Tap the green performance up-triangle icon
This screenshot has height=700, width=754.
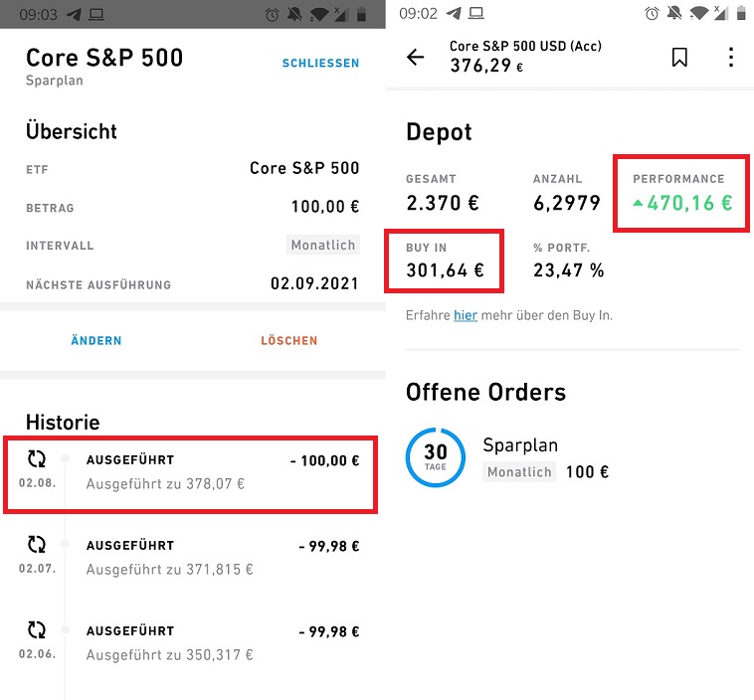pos(638,203)
